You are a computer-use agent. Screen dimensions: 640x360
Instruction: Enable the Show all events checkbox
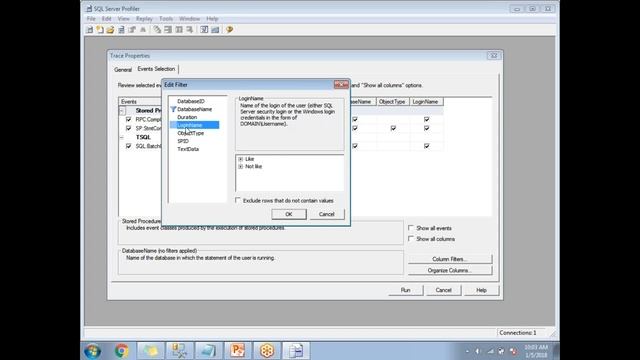411,228
